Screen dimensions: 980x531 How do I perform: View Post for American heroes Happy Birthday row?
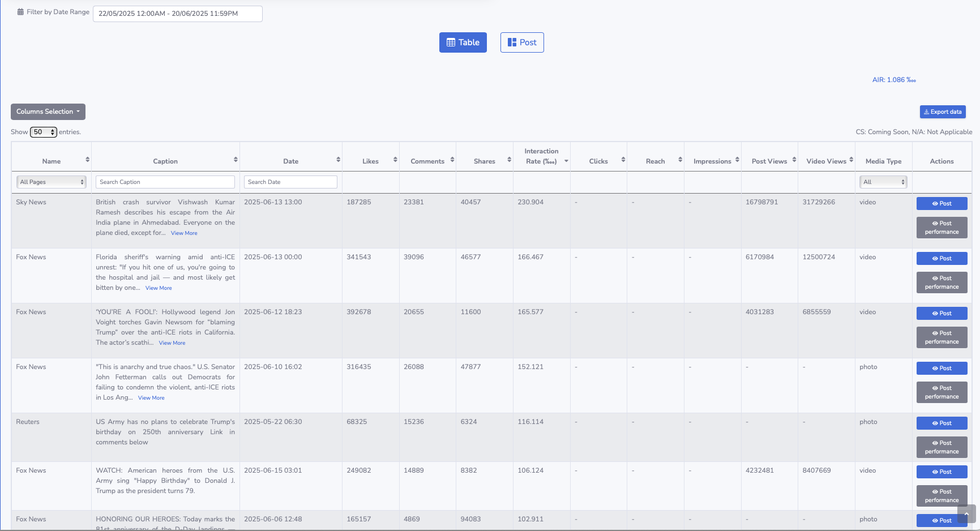tap(942, 472)
